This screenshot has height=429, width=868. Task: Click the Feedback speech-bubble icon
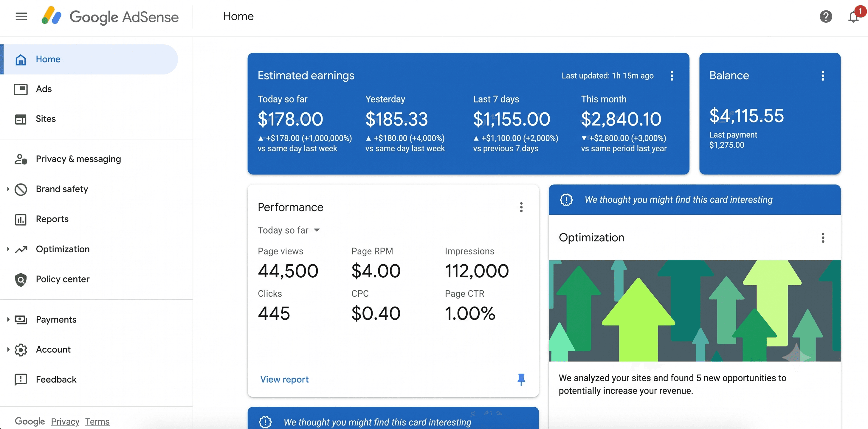[21, 380]
